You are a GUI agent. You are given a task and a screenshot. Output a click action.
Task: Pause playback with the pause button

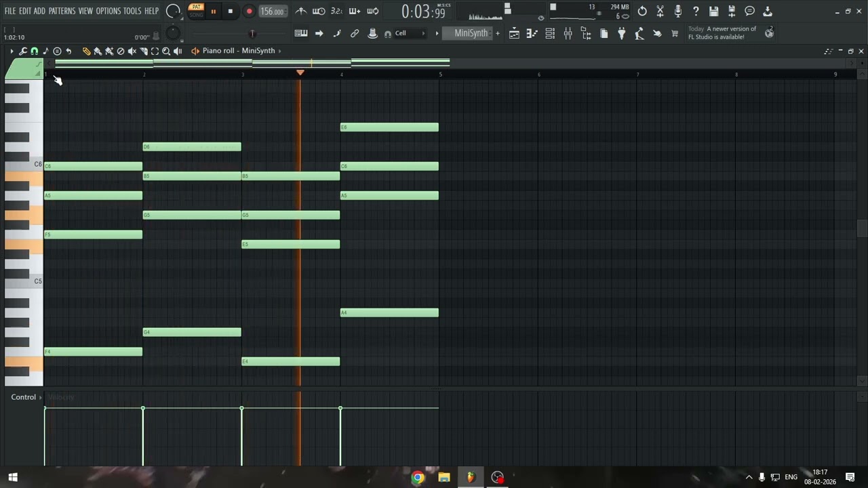point(213,11)
